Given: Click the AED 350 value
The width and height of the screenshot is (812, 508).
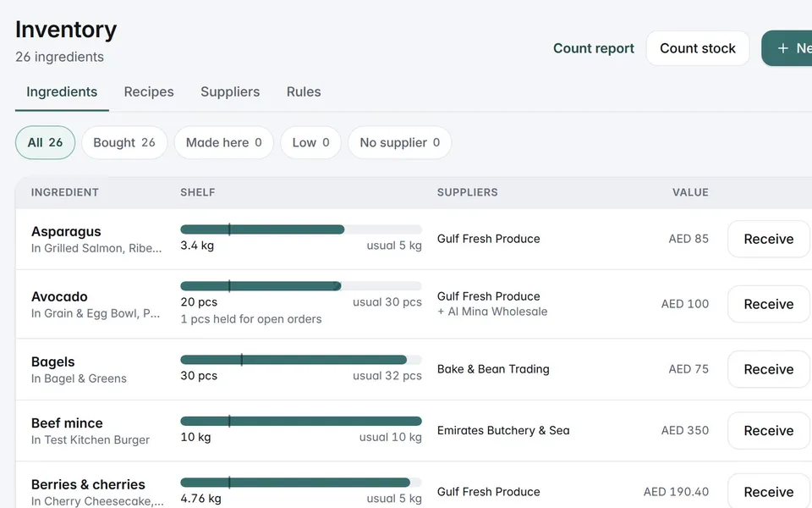Looking at the screenshot, I should [684, 430].
